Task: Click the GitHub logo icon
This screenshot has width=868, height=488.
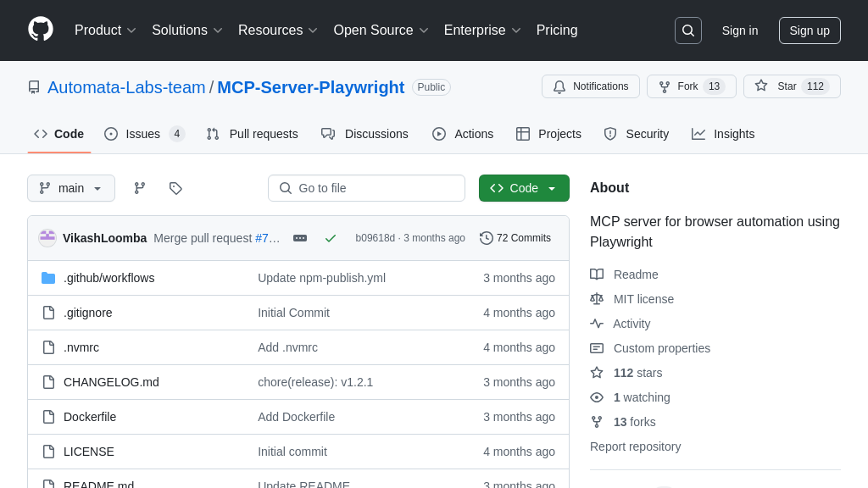Action: point(41,30)
